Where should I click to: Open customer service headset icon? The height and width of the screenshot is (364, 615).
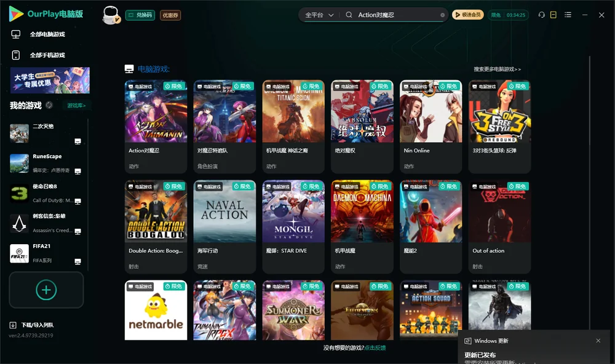click(542, 15)
